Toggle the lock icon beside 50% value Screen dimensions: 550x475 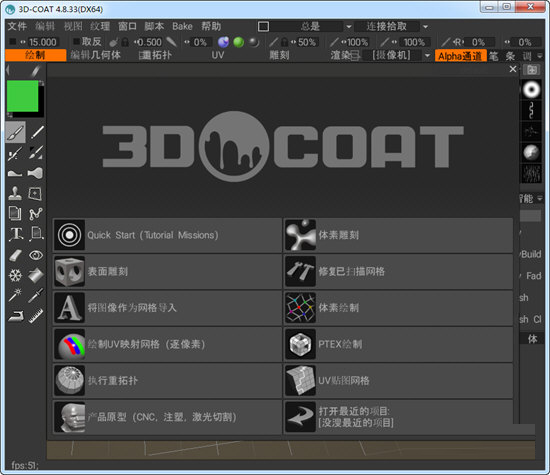[x=284, y=42]
